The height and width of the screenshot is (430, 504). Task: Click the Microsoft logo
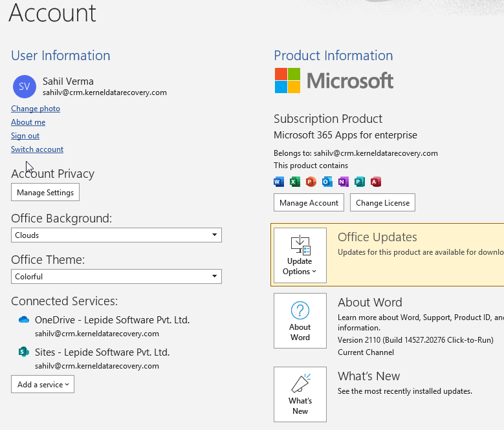tap(334, 80)
